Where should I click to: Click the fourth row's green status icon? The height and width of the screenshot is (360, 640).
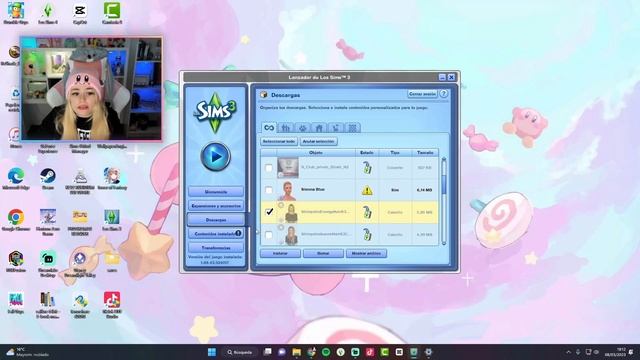(367, 235)
